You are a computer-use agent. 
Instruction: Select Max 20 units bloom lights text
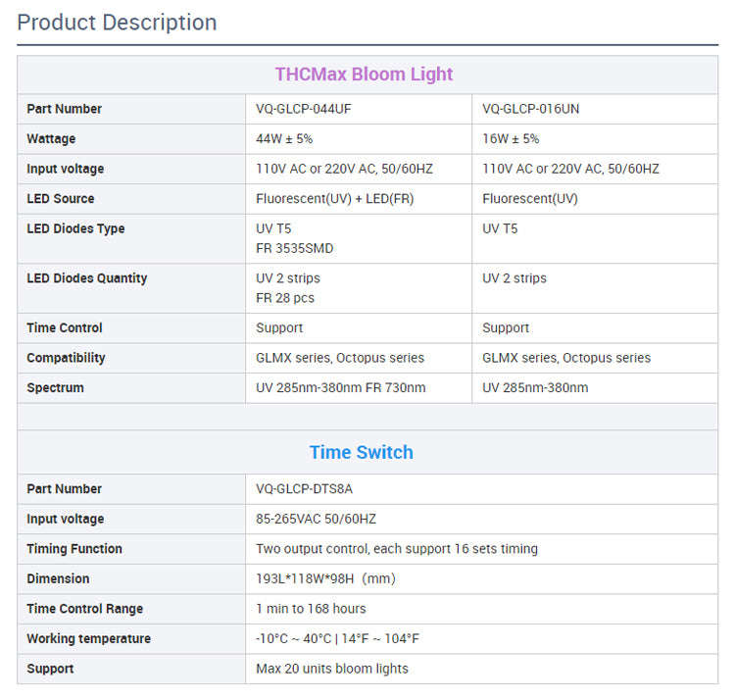[332, 669]
